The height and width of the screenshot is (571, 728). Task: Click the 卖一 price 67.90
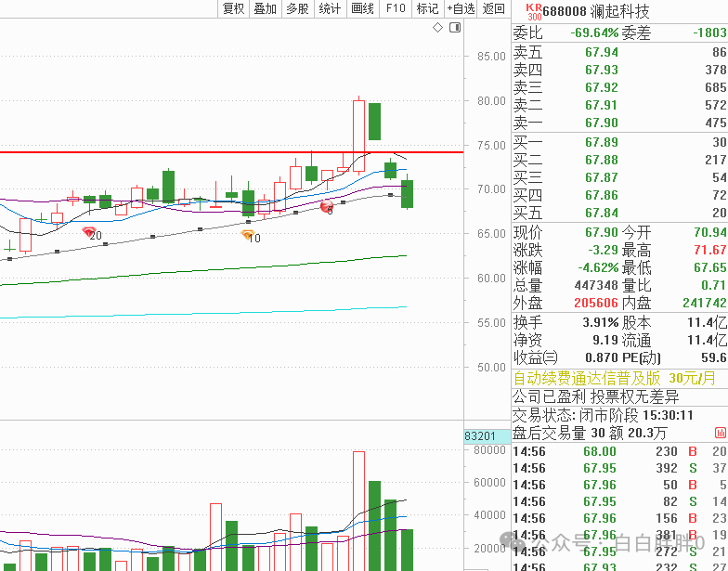[602, 123]
